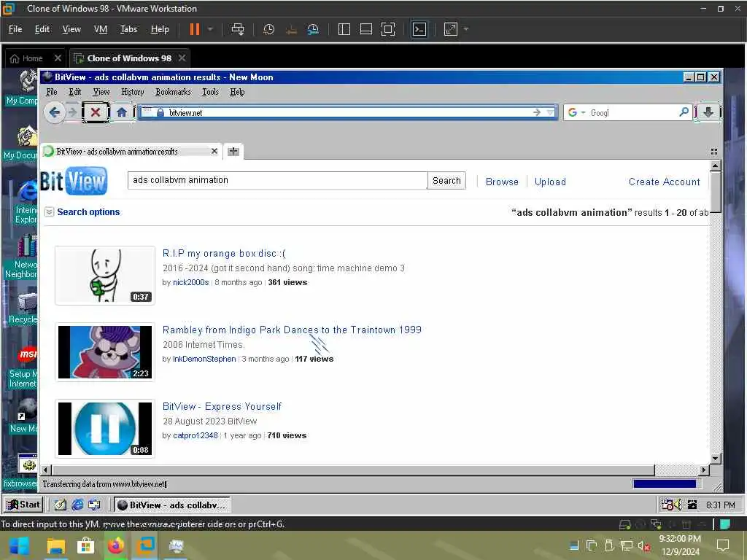The image size is (747, 560).
Task: Open the BitView - Express Yourself thumbnail
Action: (x=105, y=429)
